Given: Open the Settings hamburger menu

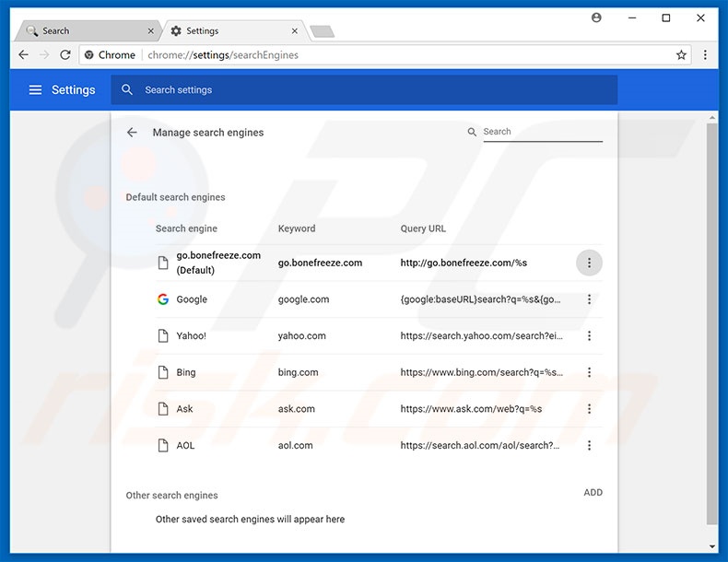Looking at the screenshot, I should pyautogui.click(x=35, y=90).
